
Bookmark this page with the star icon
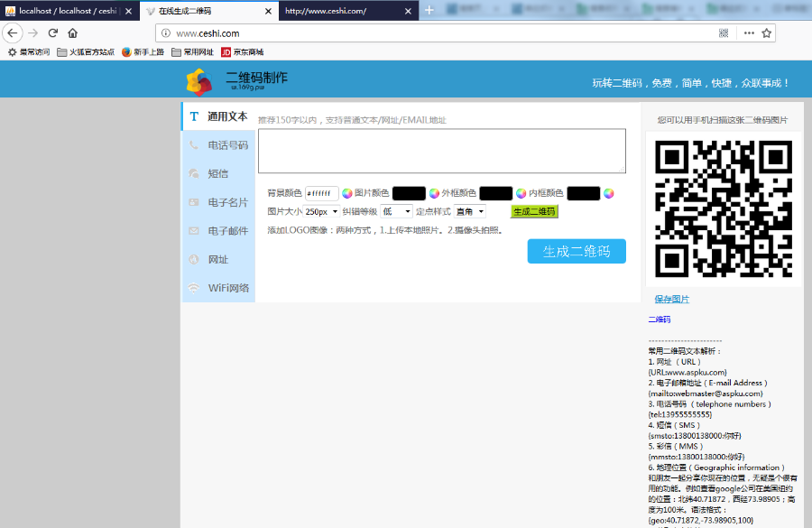coord(766,33)
